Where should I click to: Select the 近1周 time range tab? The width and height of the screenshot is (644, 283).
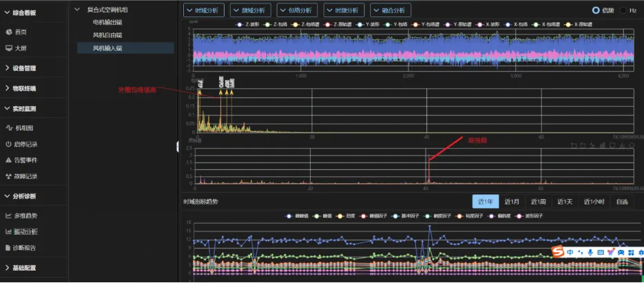[539, 202]
